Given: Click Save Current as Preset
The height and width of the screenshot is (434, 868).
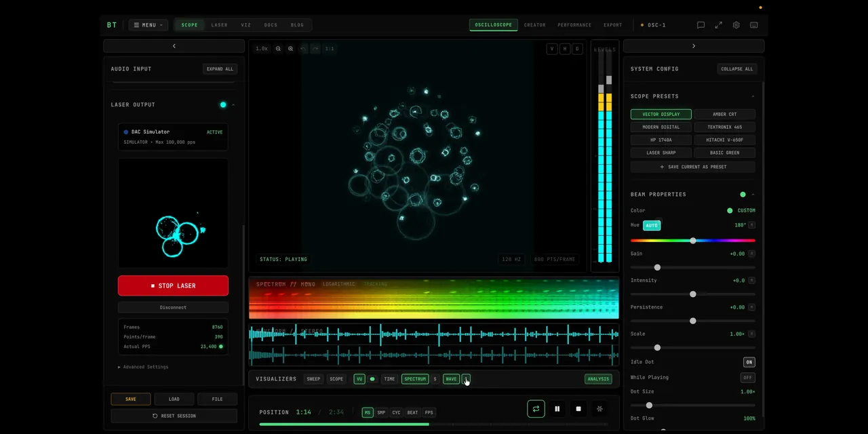Looking at the screenshot, I should 692,167.
